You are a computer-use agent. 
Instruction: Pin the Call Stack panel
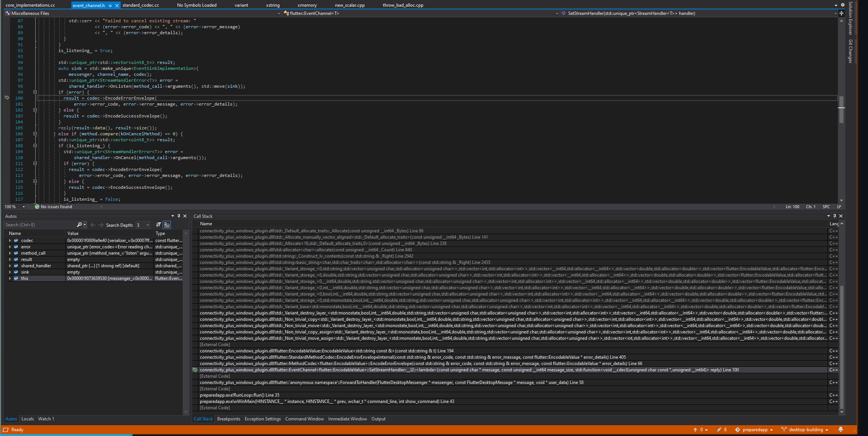coord(835,216)
